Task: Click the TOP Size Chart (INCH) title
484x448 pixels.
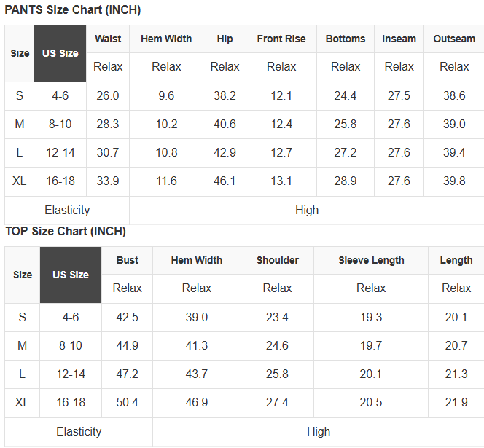Action: point(66,232)
